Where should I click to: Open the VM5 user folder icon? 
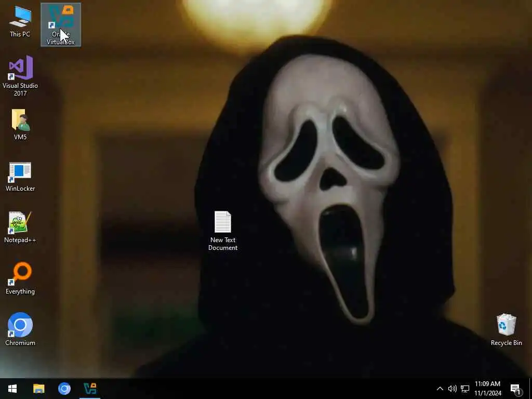[x=20, y=125]
